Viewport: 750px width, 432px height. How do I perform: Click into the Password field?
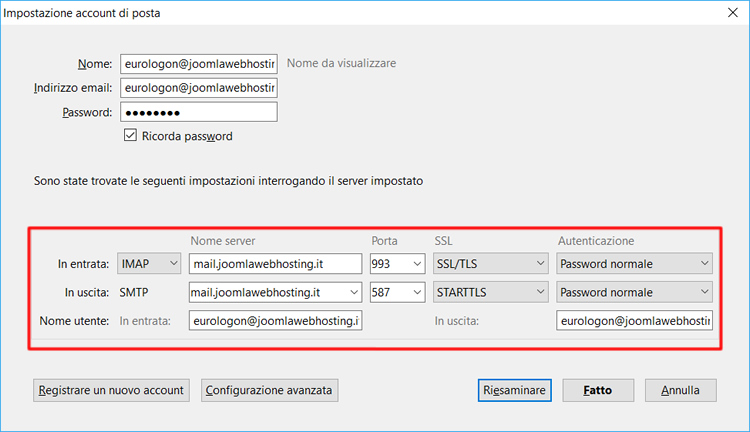click(x=198, y=112)
